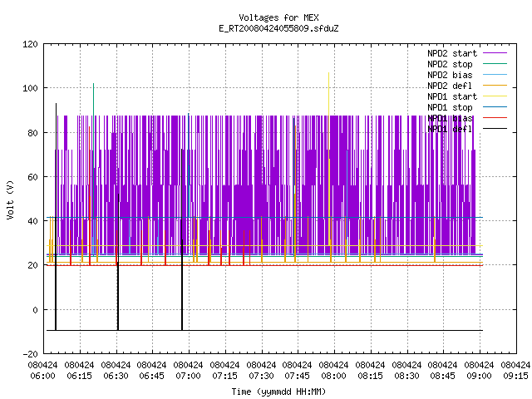This screenshot has height=399, width=532.
Task: Click the 'NPD2 defl' legend label
Action: click(x=450, y=86)
